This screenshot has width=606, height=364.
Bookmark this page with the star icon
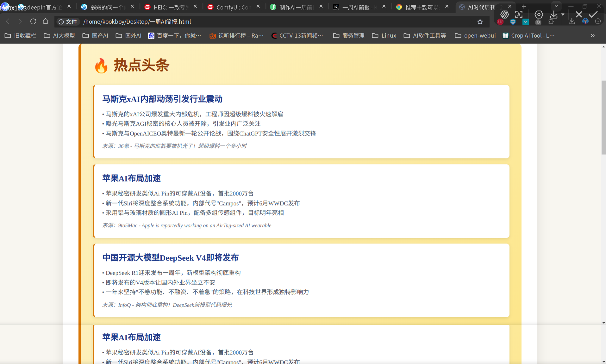480,22
